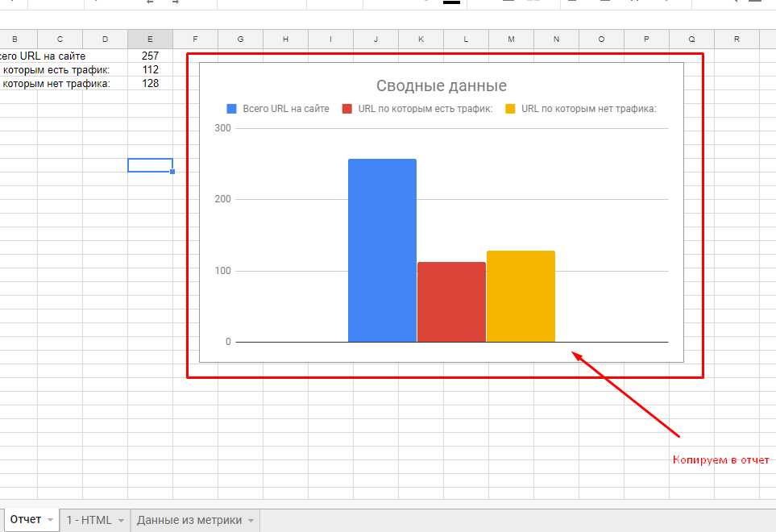The height and width of the screenshot is (532, 776).
Task: Click the red bar in the chart
Action: tap(451, 301)
